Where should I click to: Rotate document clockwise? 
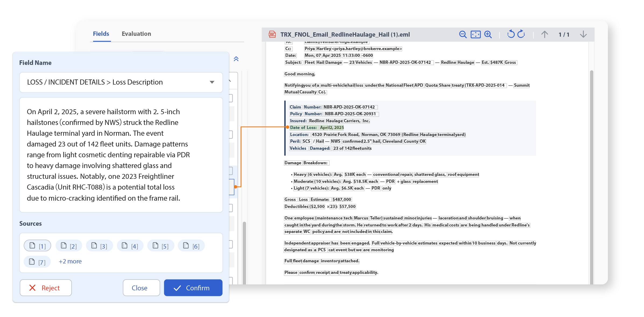point(521,34)
